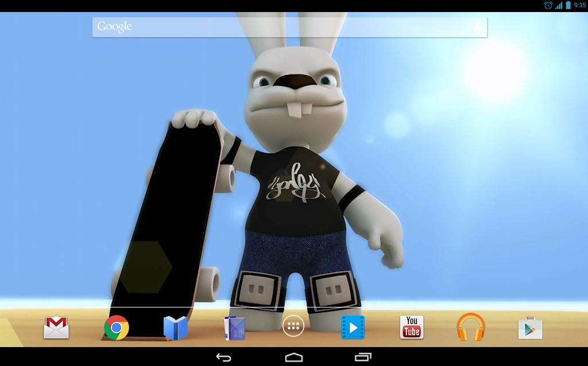
Task: Open the Google Play Store
Action: 530,328
